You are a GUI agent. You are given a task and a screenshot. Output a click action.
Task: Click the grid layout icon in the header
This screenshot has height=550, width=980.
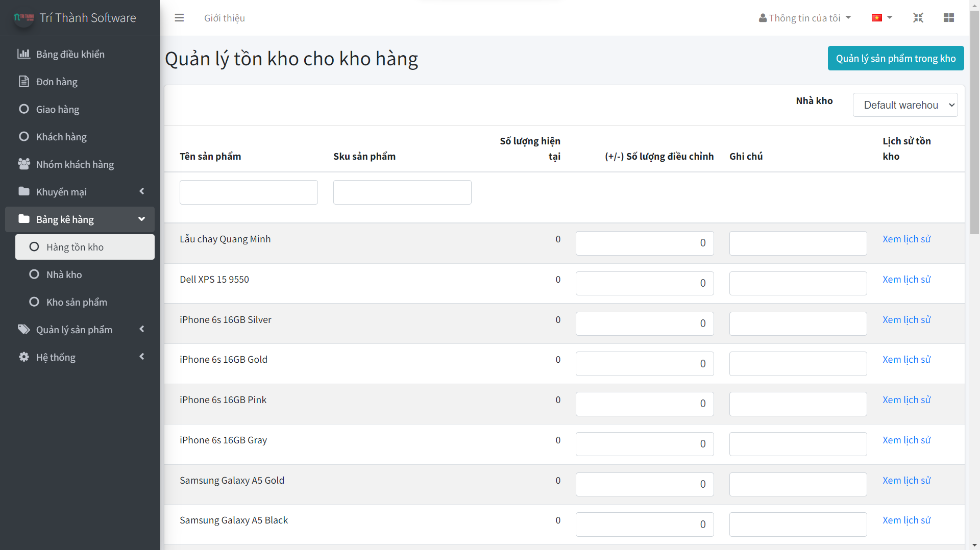[x=949, y=18]
